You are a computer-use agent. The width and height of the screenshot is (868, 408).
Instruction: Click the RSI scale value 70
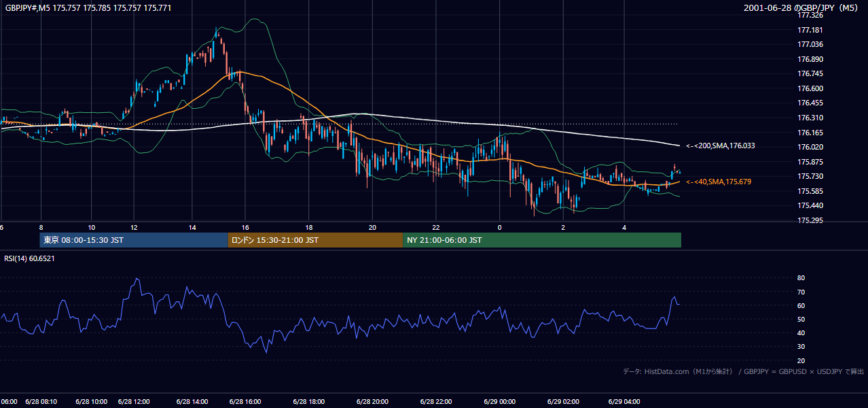[x=801, y=292]
